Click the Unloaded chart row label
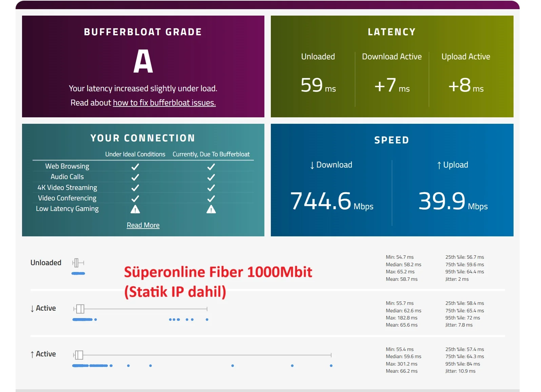 coord(46,263)
